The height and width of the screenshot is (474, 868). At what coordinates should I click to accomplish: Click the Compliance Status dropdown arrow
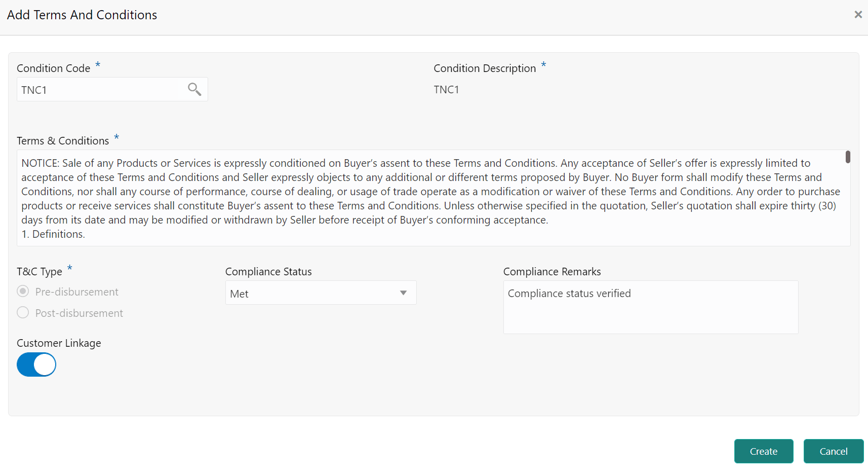(403, 293)
